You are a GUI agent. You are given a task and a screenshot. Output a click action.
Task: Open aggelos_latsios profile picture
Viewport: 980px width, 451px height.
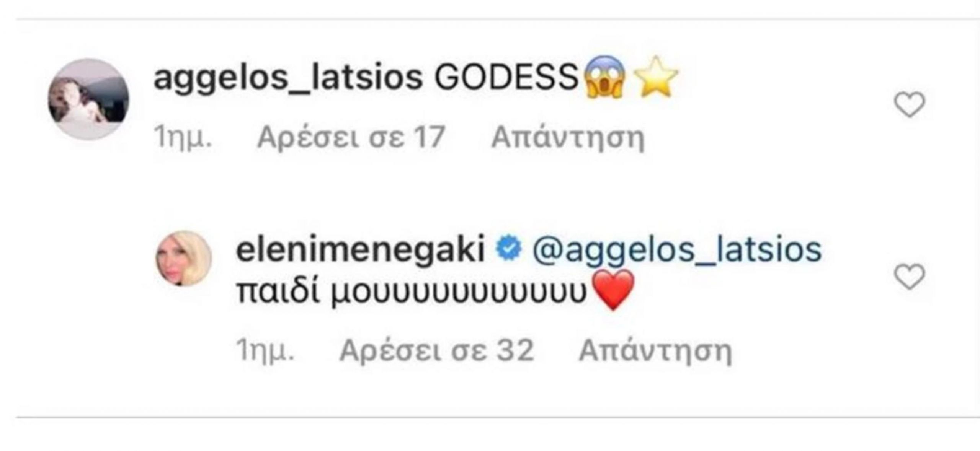(88, 99)
